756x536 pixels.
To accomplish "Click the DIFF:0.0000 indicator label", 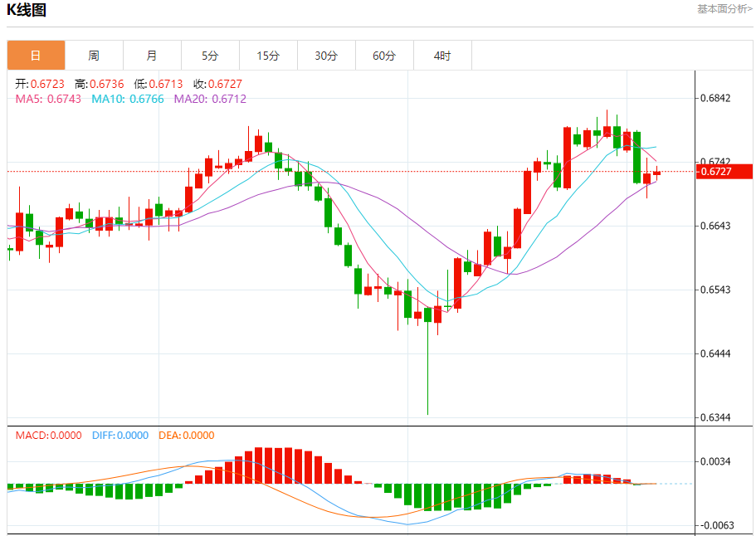I will [120, 436].
